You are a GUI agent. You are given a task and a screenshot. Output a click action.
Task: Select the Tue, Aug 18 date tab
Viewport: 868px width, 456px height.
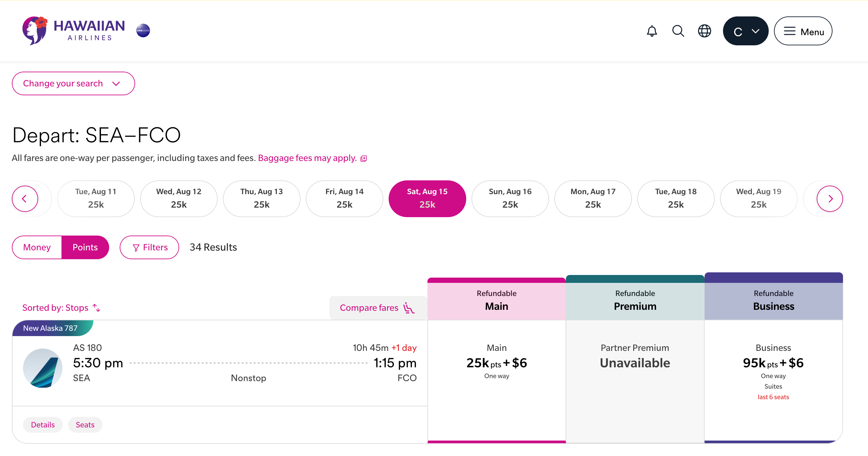tap(676, 199)
